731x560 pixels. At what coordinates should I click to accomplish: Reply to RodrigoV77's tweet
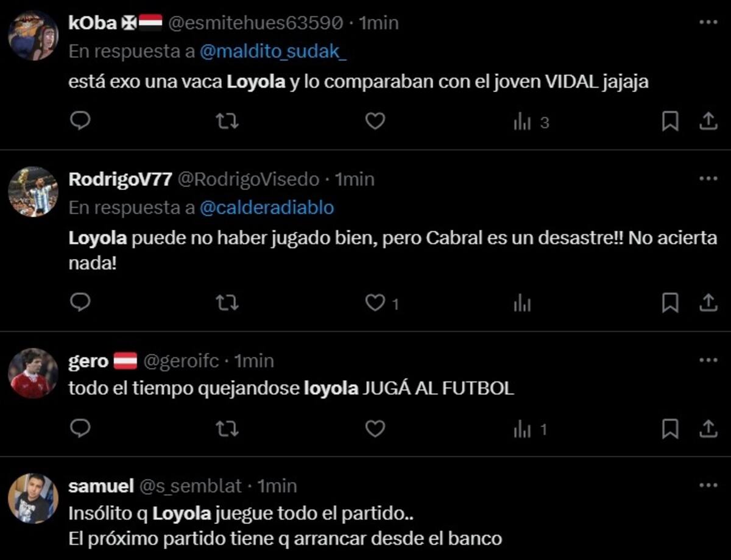pyautogui.click(x=80, y=303)
